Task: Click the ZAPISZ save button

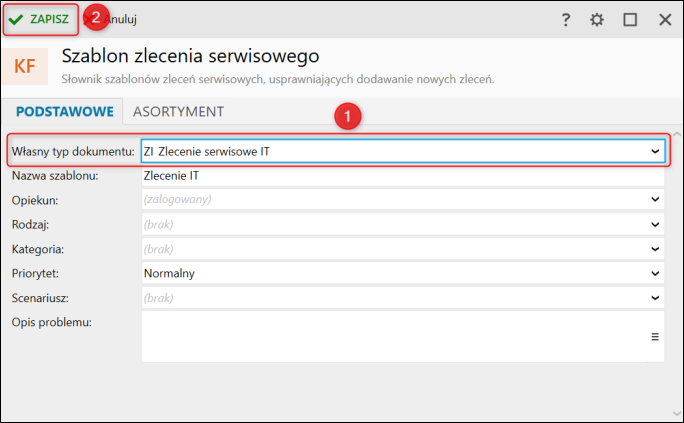Action: [40, 19]
